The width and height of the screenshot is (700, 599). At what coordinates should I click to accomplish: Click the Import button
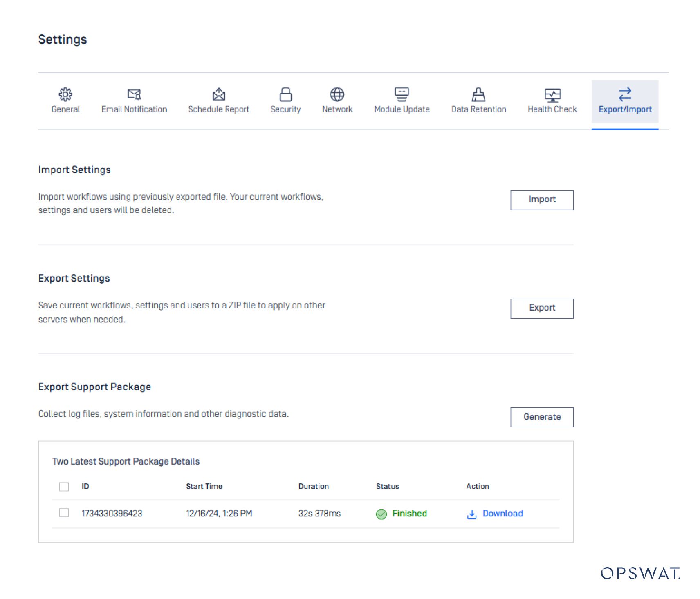(541, 200)
